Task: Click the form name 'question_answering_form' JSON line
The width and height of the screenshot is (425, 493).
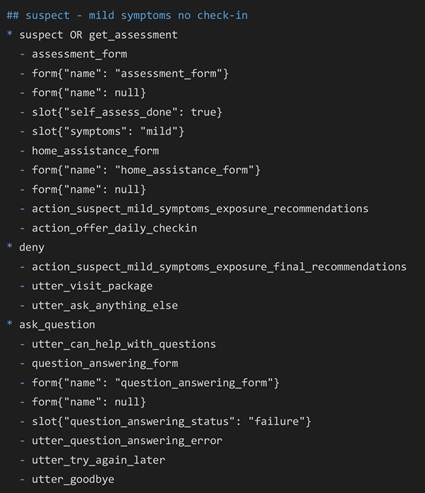Action: coord(150,383)
